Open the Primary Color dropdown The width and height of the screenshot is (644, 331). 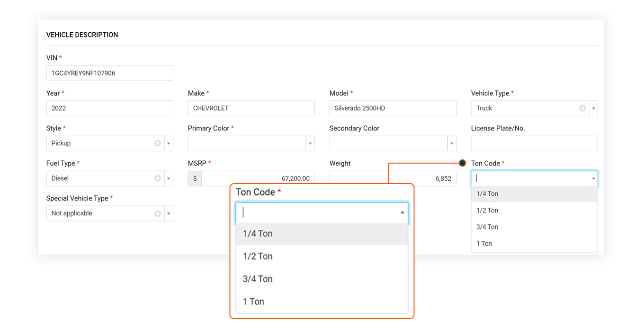coord(310,143)
